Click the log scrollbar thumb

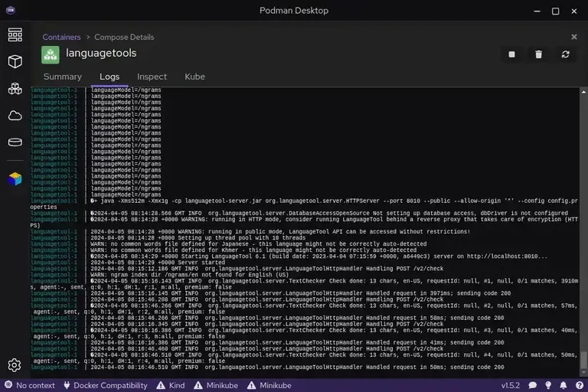583,360
